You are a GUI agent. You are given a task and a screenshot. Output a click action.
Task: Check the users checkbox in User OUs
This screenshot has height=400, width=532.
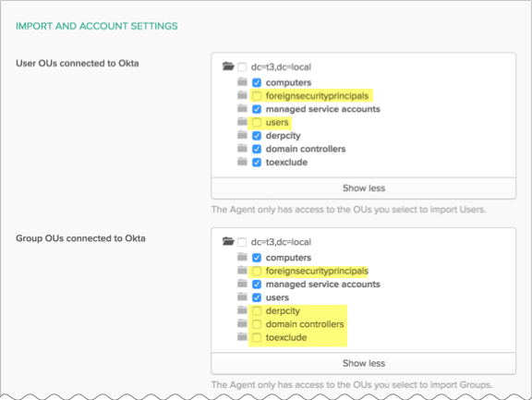257,123
